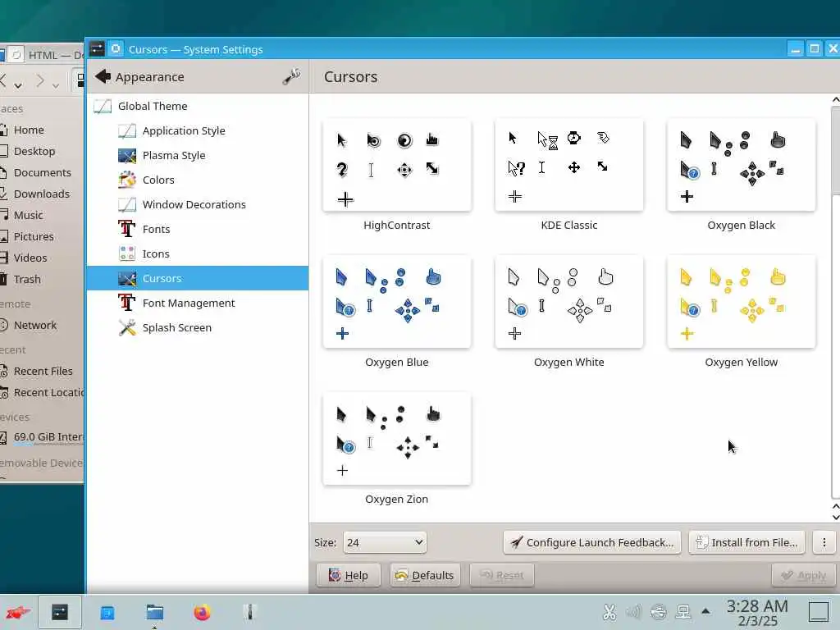Click scrollbar up arrow in cursor list
840x630 pixels.
835,99
